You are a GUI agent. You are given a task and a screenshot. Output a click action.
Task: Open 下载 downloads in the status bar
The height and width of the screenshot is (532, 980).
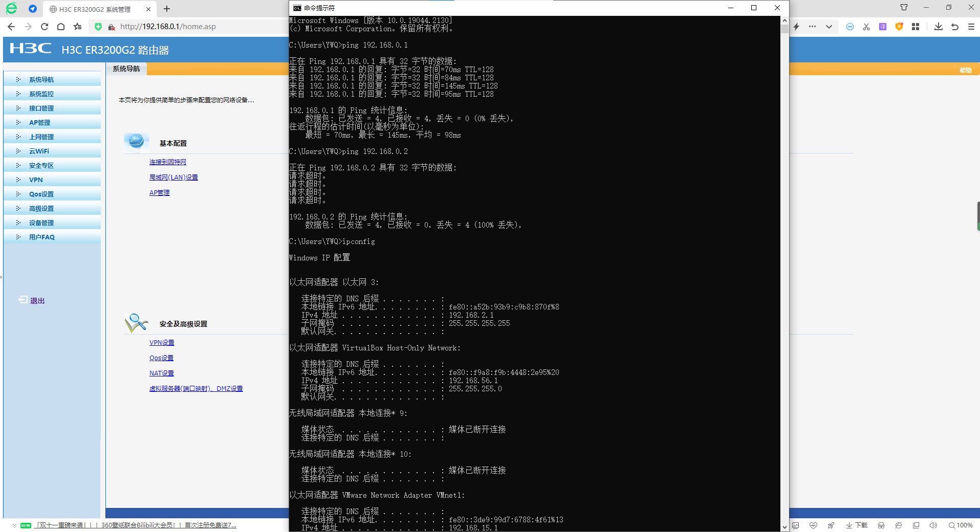[x=857, y=525]
